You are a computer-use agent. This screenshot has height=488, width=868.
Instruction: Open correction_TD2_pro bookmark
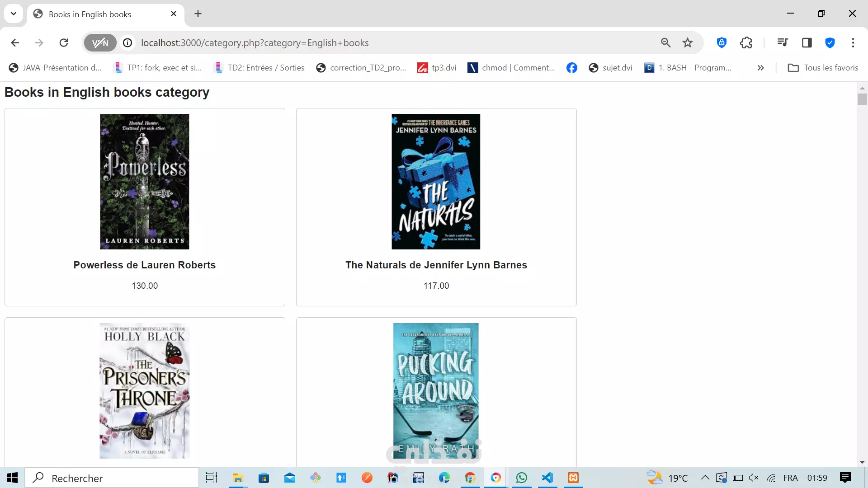pyautogui.click(x=361, y=68)
